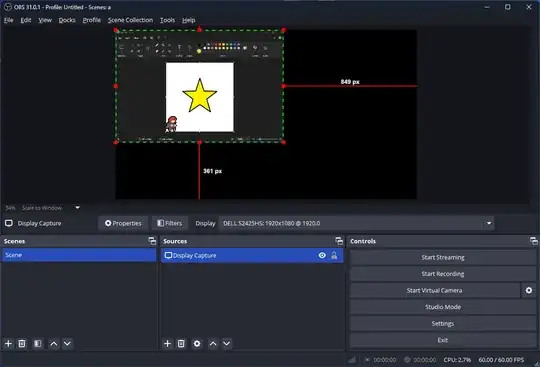Open virtual camera settings gear
This screenshot has height=367, width=540.
pos(529,291)
